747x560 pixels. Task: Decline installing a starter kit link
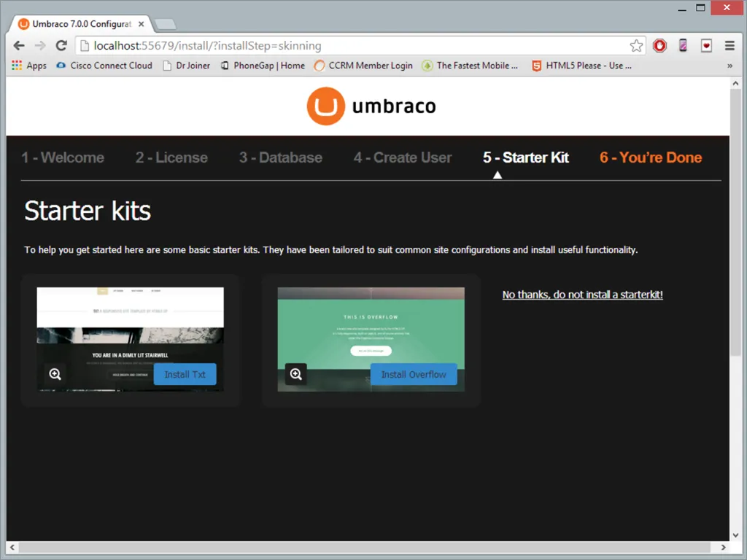pos(582,295)
